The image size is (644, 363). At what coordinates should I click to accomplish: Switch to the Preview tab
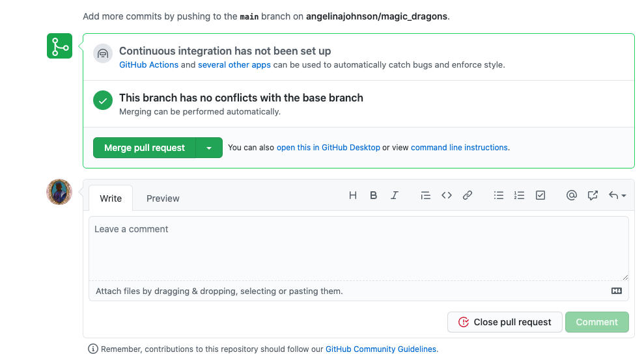click(163, 198)
